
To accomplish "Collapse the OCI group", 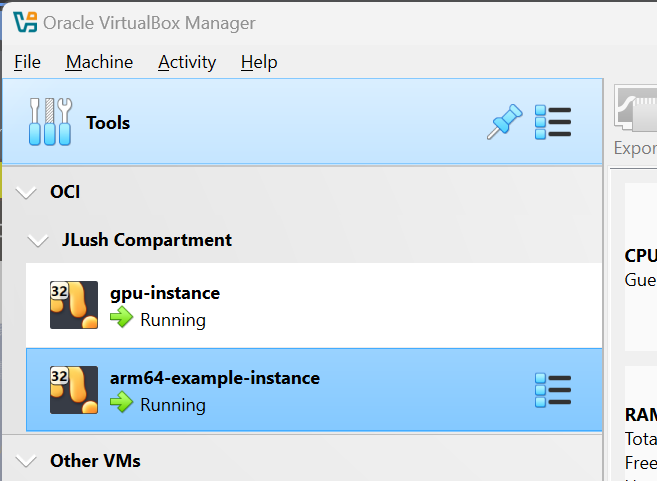I will point(27,192).
